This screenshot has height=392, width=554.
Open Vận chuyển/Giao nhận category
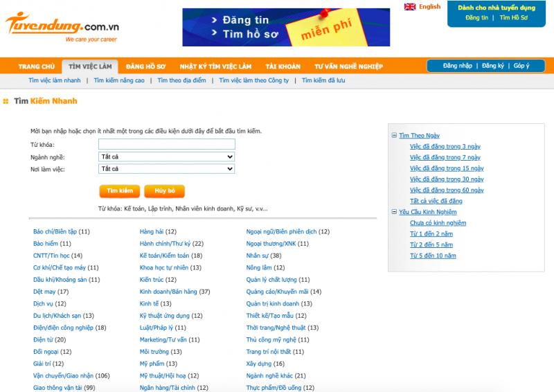[x=63, y=376]
